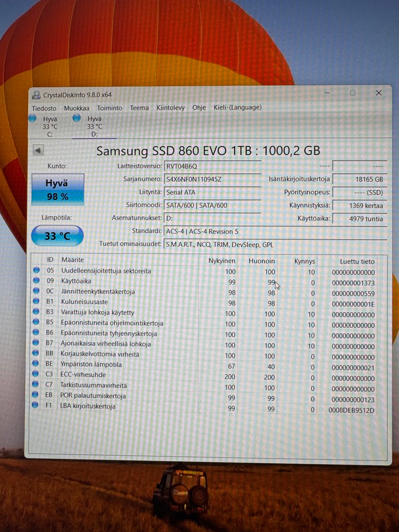Click the CrystalDiskInfo app icon in title bar
The image size is (399, 532).
36,95
